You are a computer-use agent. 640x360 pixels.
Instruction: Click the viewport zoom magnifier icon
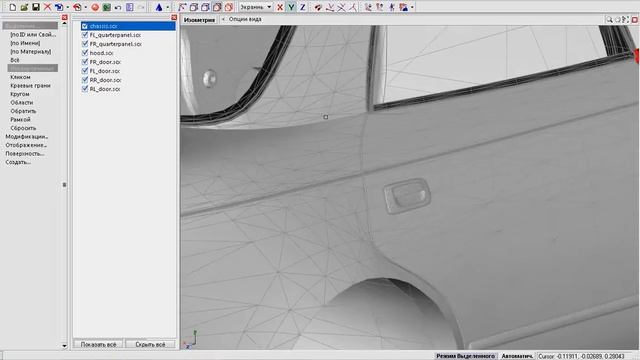point(609,19)
